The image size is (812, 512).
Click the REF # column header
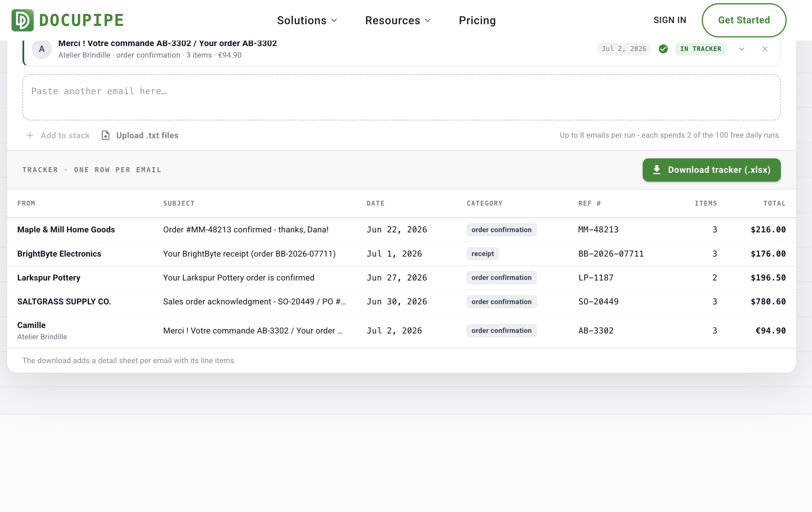click(589, 203)
